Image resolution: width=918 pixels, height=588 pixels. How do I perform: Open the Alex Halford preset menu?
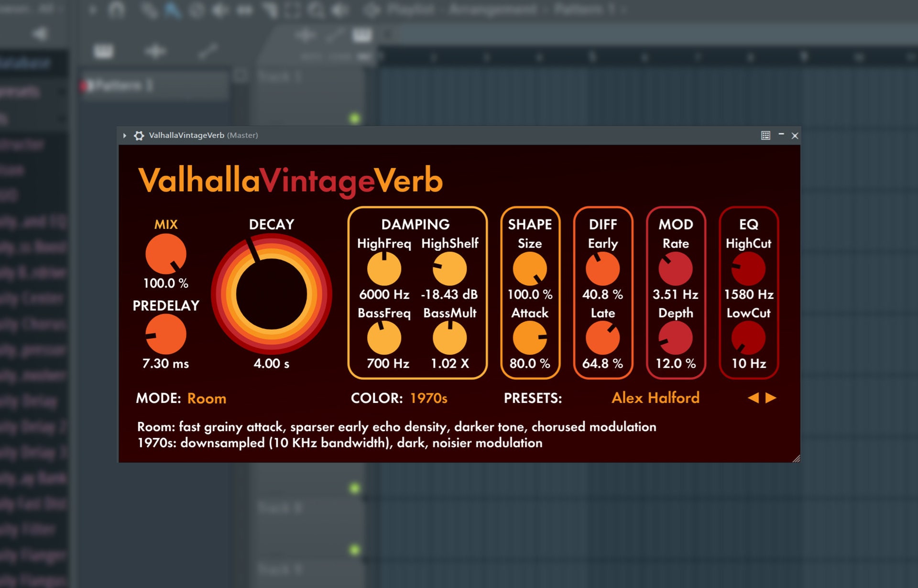pos(656,398)
